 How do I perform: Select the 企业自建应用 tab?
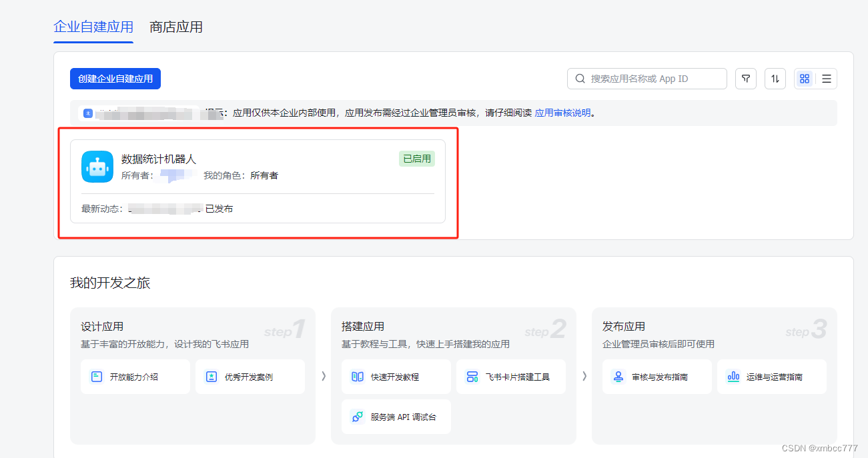(x=93, y=27)
